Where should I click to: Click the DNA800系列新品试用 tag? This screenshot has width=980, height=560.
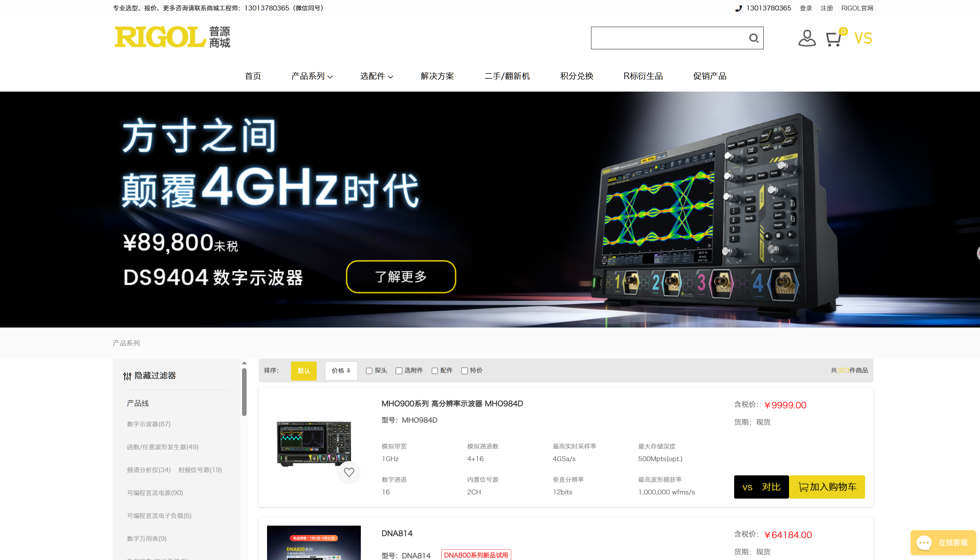476,555
